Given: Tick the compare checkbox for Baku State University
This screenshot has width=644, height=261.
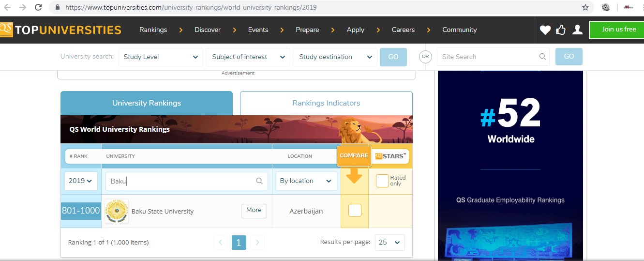Looking at the screenshot, I should click(x=355, y=210).
